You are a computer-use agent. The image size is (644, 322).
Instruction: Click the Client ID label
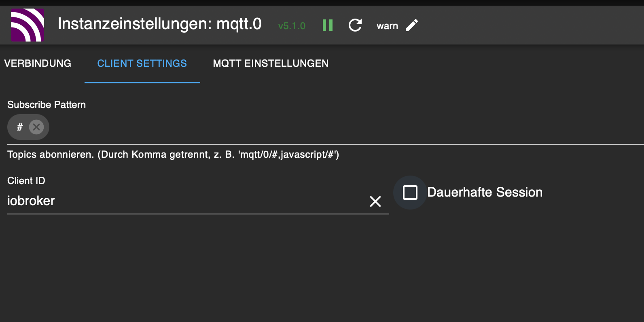coord(26,181)
